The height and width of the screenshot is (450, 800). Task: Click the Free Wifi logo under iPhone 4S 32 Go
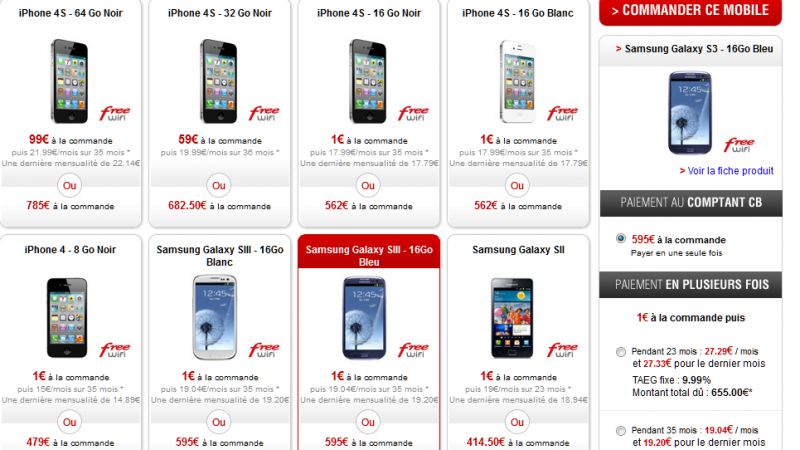[264, 113]
